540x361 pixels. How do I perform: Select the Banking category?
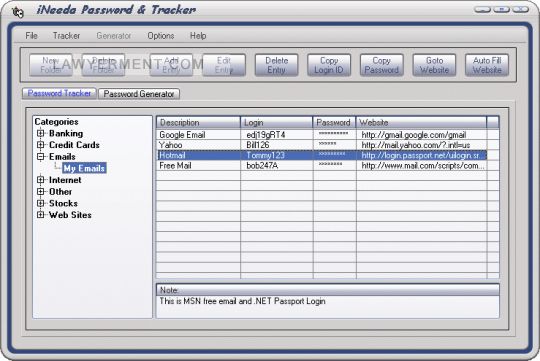coord(66,133)
